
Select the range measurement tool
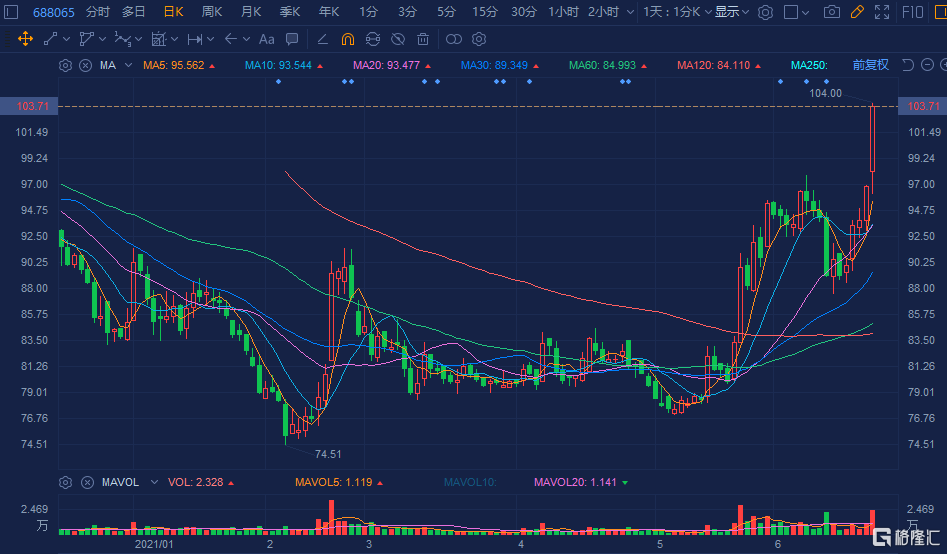[194, 39]
